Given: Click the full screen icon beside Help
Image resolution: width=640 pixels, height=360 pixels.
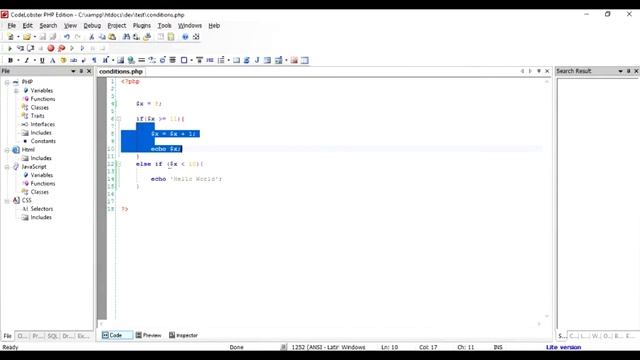Looking at the screenshot, I should (196, 37).
